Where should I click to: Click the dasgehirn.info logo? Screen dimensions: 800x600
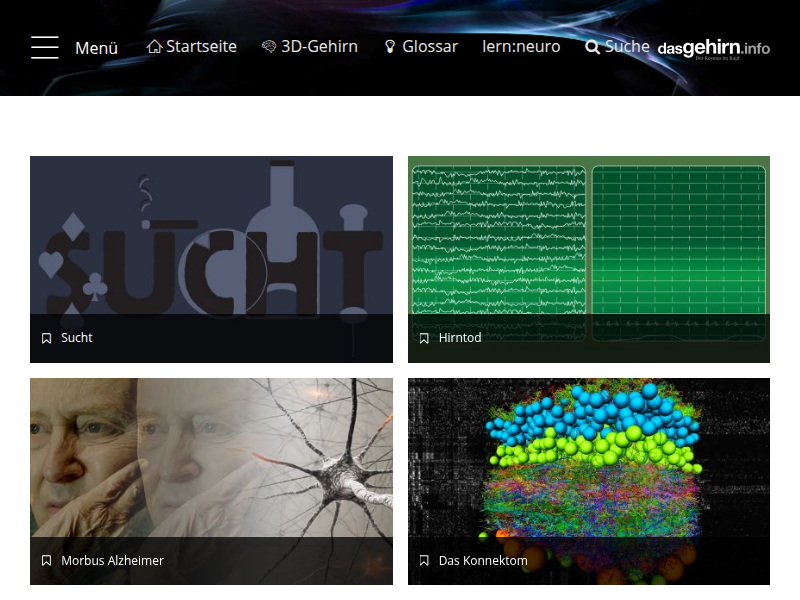713,49
